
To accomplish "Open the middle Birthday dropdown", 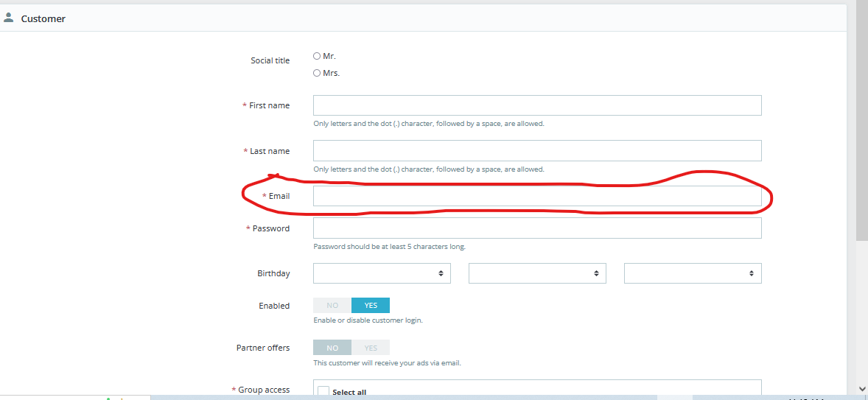I will click(537, 273).
